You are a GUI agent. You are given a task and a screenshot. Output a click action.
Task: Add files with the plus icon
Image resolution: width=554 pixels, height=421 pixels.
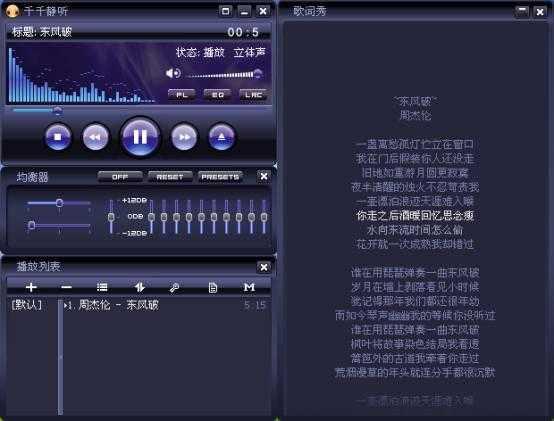click(x=31, y=287)
